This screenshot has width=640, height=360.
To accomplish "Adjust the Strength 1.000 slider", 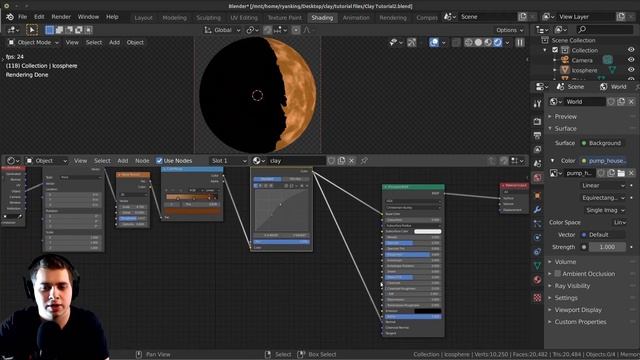I will 607,247.
